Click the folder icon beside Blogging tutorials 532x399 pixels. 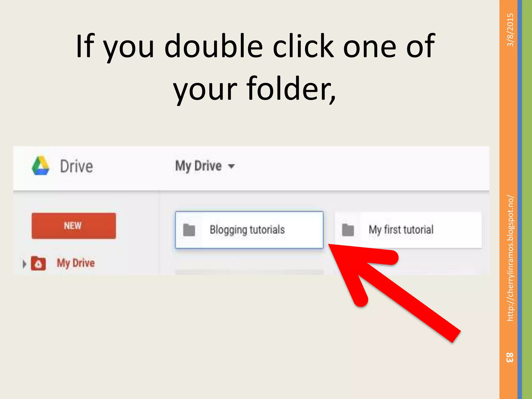[189, 230]
